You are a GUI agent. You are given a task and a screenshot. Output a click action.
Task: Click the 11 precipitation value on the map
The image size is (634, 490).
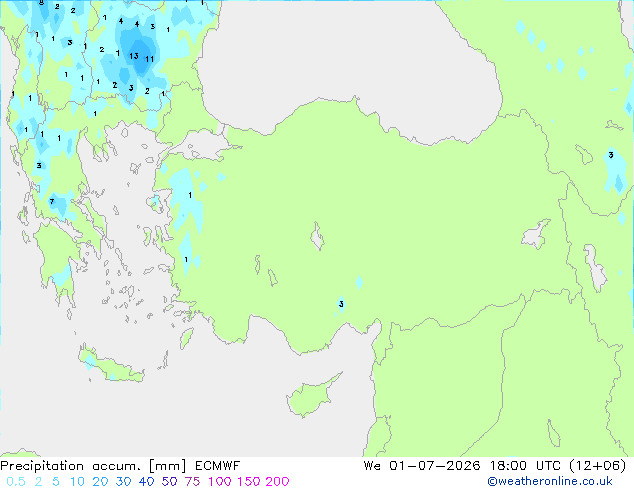[150, 59]
